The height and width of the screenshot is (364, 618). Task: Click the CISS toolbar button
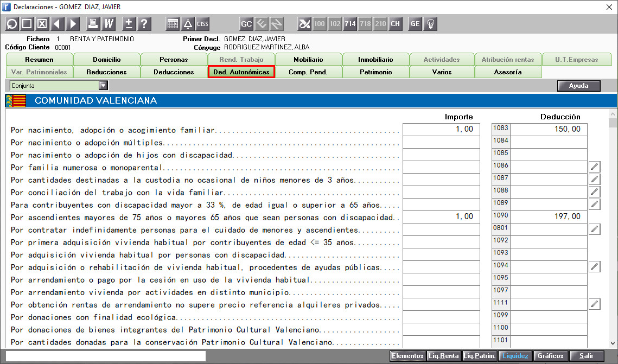tap(202, 24)
